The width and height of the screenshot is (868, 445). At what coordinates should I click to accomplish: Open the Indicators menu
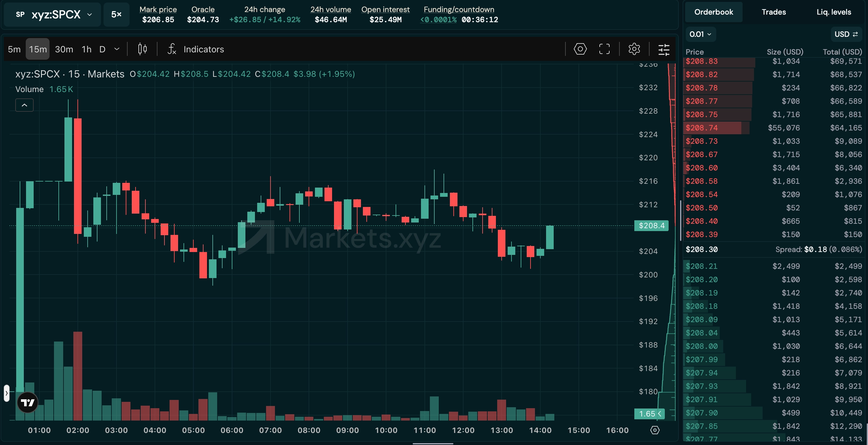(204, 49)
